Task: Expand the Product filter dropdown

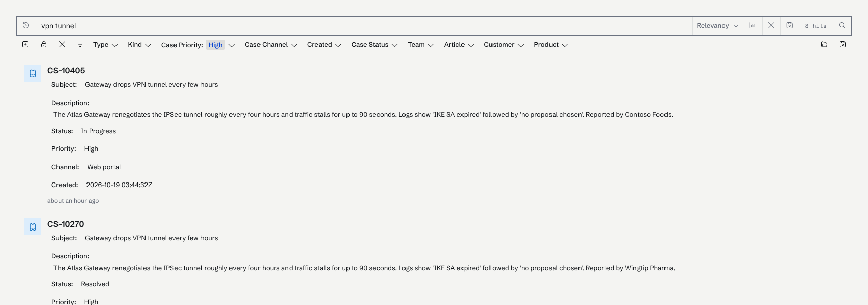Action: point(551,45)
